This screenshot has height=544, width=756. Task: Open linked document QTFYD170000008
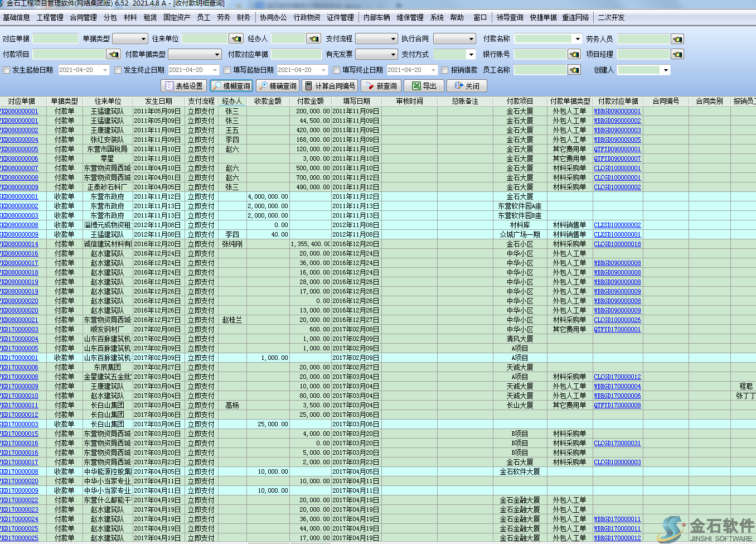[617, 405]
